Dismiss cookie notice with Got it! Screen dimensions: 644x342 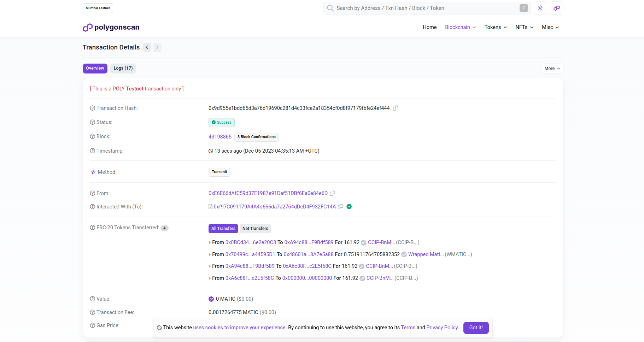(x=476, y=328)
